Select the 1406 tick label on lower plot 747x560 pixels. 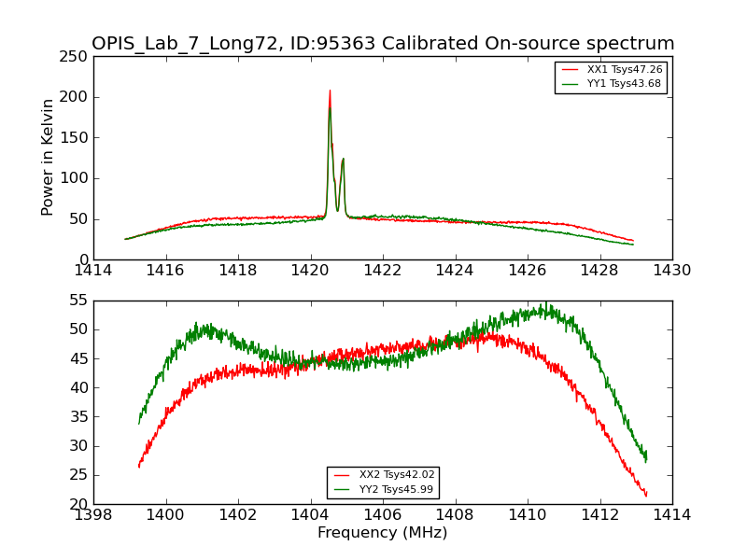(383, 514)
